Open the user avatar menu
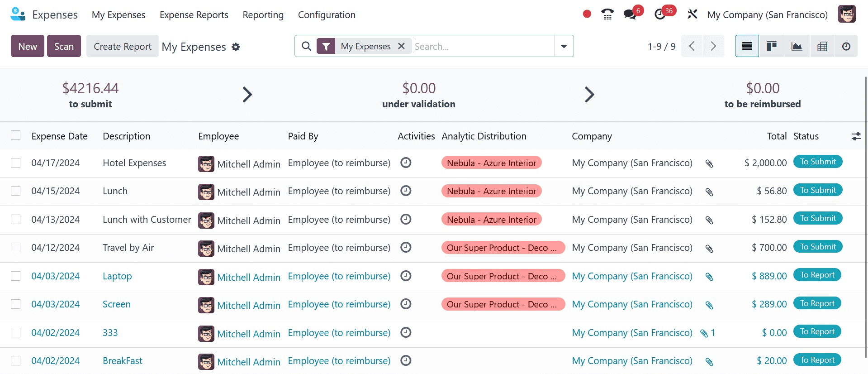The height and width of the screenshot is (374, 868). point(847,14)
